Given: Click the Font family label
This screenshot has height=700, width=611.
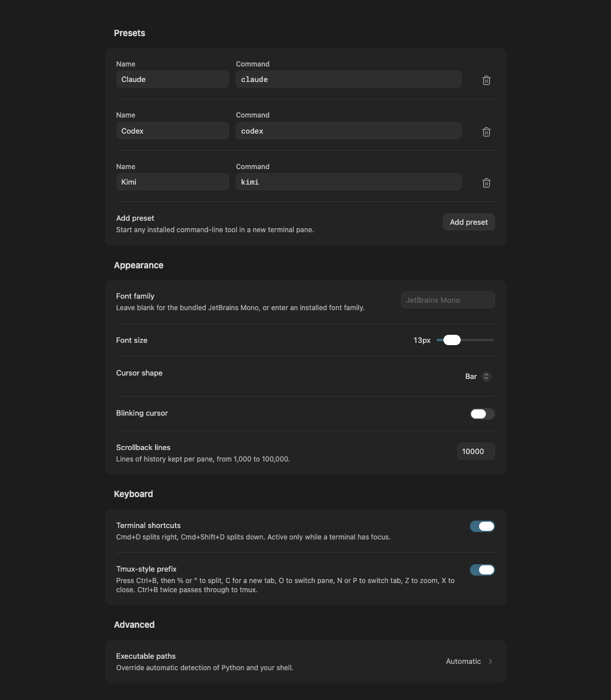Looking at the screenshot, I should [x=135, y=296].
